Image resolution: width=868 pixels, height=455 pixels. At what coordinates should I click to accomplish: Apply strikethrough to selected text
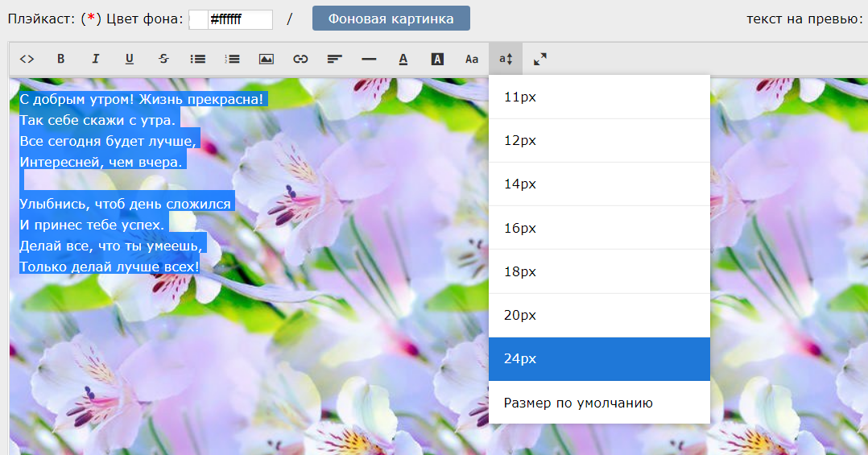tap(163, 59)
